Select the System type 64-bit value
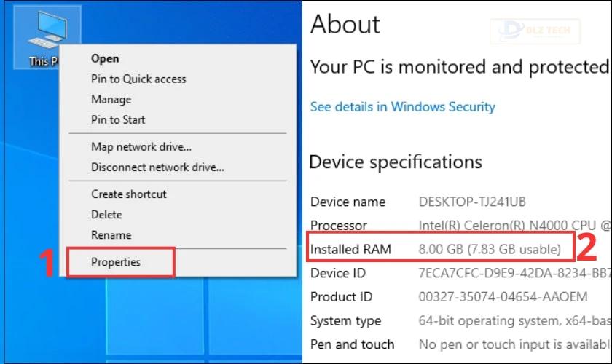This screenshot has width=612, height=364. click(515, 321)
